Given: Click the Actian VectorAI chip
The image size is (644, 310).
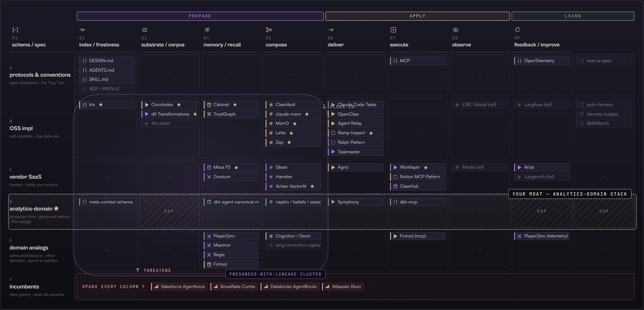Looking at the screenshot, I should click(x=293, y=186).
